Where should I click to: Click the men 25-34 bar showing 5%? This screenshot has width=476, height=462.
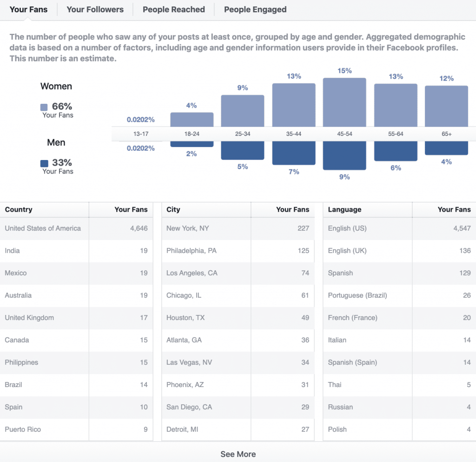point(243,150)
